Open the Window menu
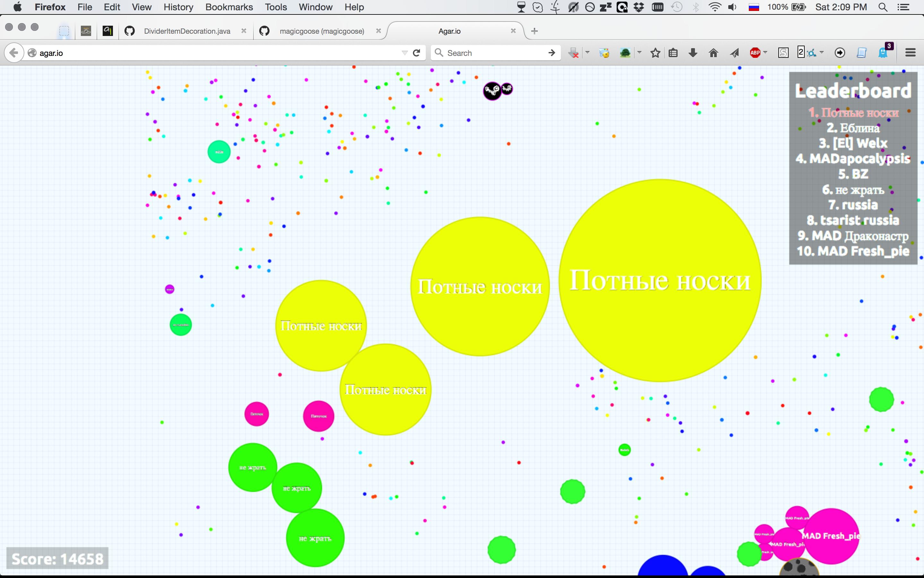Screen dimensions: 924x578 pyautogui.click(x=315, y=7)
